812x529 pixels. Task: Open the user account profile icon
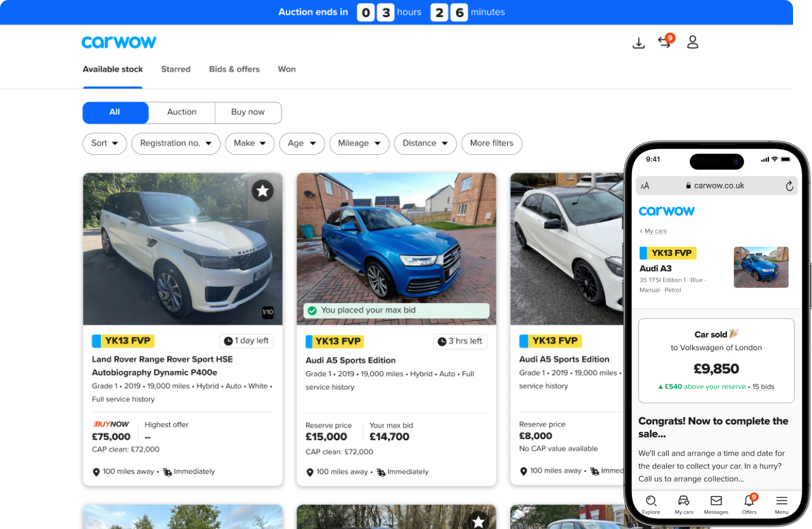693,42
